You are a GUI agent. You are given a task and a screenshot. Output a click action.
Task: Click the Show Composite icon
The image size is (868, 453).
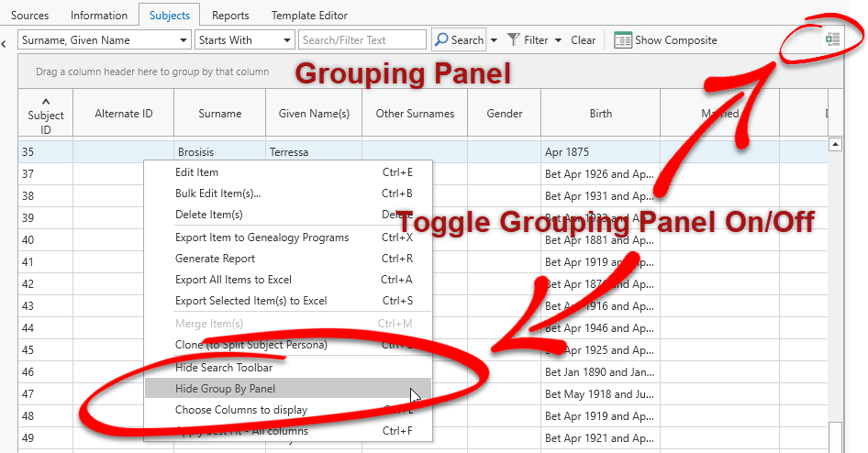[623, 40]
